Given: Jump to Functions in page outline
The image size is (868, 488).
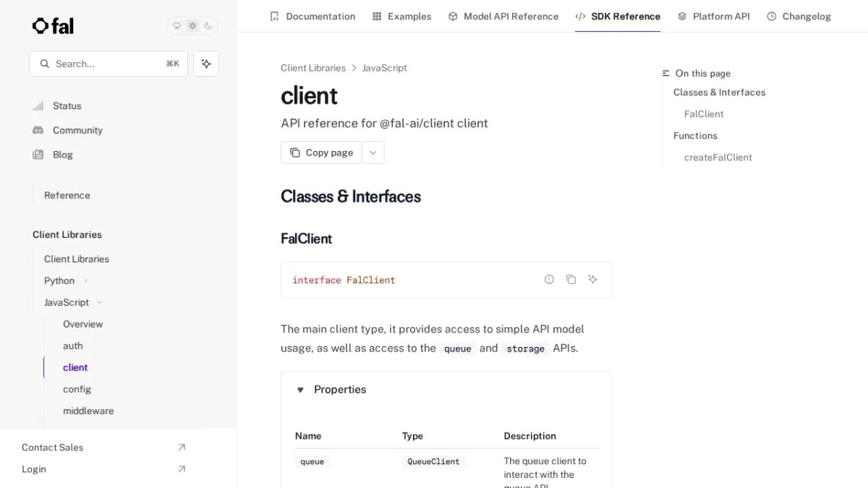Looking at the screenshot, I should click(x=695, y=136).
